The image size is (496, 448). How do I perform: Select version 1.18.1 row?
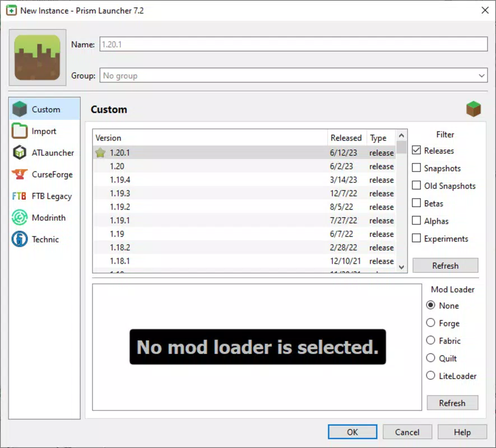[244, 261]
